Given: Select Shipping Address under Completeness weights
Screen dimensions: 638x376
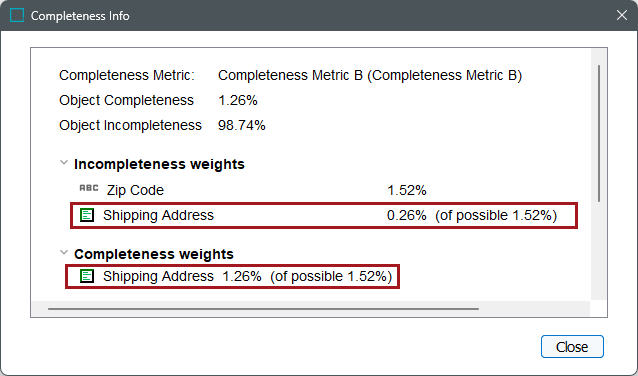Looking at the screenshot, I should click(x=232, y=276).
